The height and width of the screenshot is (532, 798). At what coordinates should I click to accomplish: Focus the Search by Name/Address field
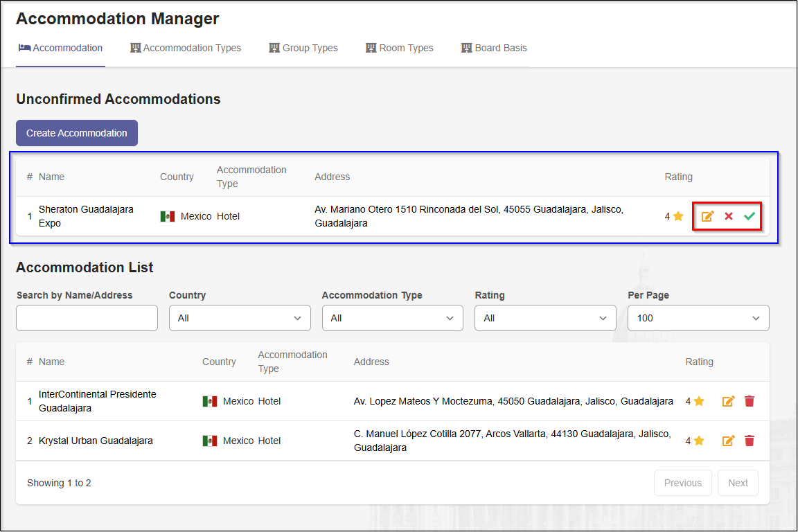pyautogui.click(x=87, y=318)
